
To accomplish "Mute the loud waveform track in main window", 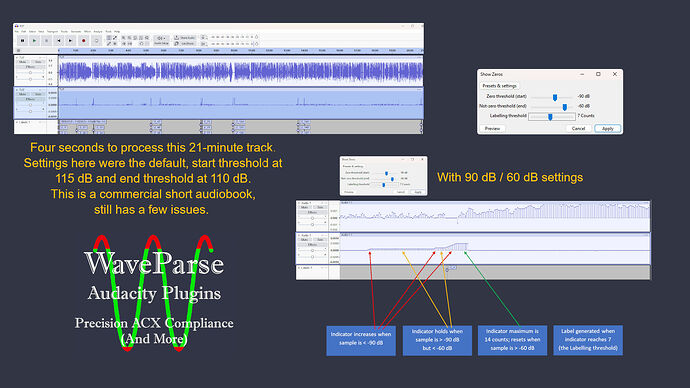I will click(22, 62).
